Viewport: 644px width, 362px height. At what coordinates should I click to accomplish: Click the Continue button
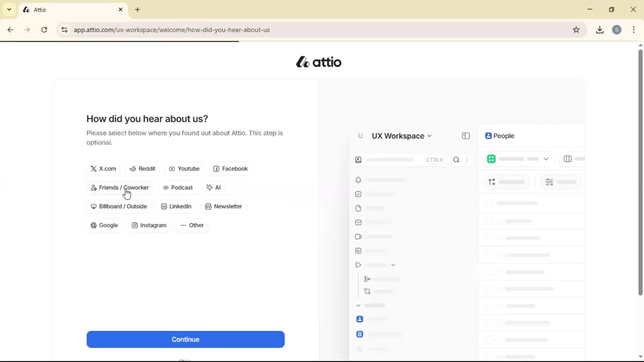point(185,339)
